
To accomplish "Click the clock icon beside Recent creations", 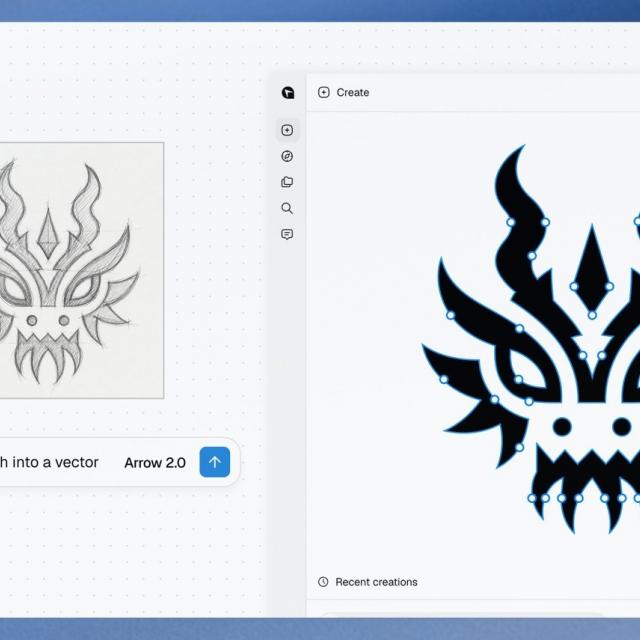I will 323,582.
